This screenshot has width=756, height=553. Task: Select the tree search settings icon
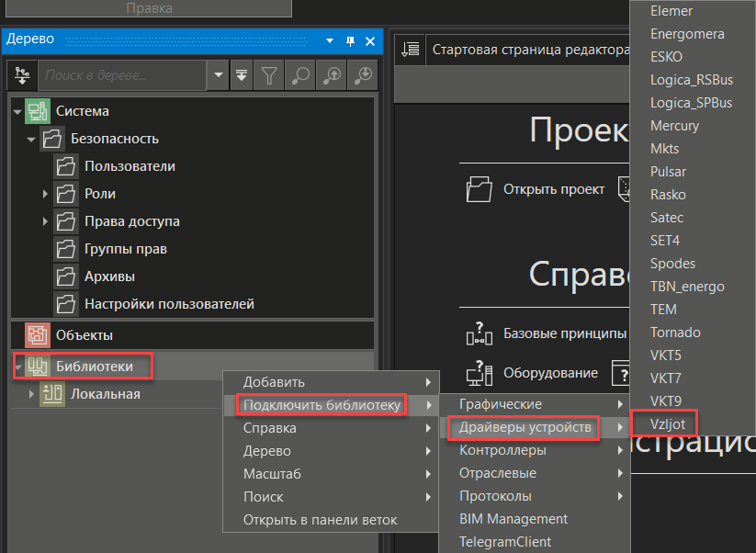pyautogui.click(x=21, y=75)
